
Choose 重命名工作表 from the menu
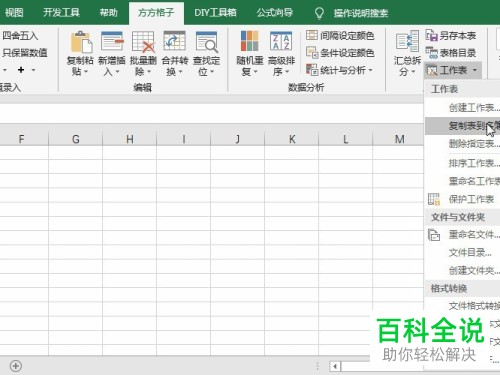pyautogui.click(x=463, y=181)
